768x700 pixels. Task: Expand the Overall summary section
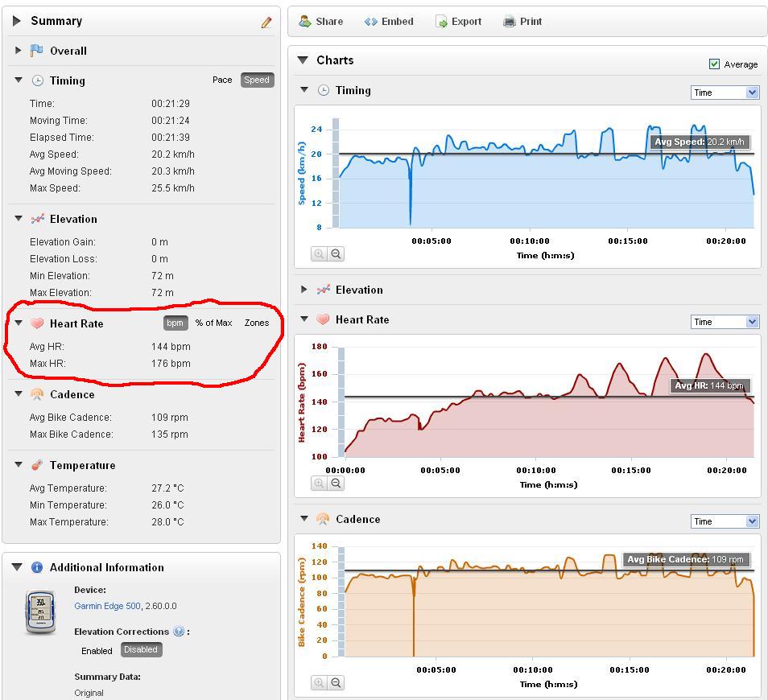pos(19,51)
